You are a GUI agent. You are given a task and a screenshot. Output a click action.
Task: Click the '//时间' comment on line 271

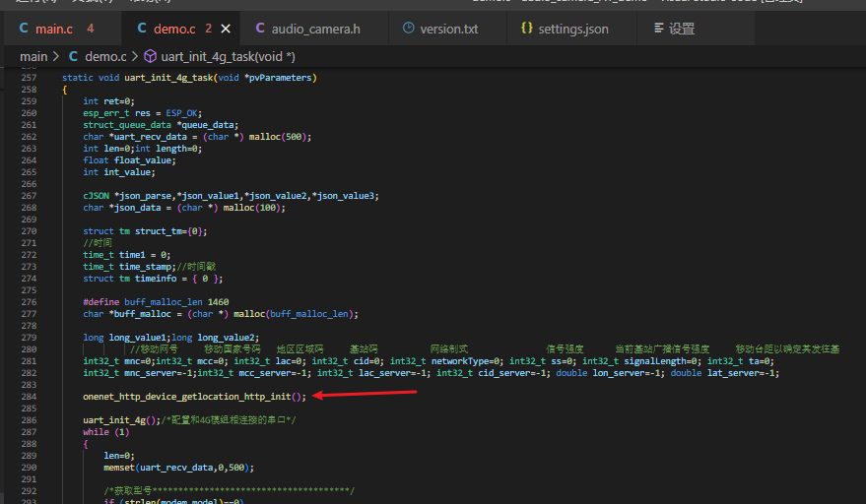coord(98,243)
